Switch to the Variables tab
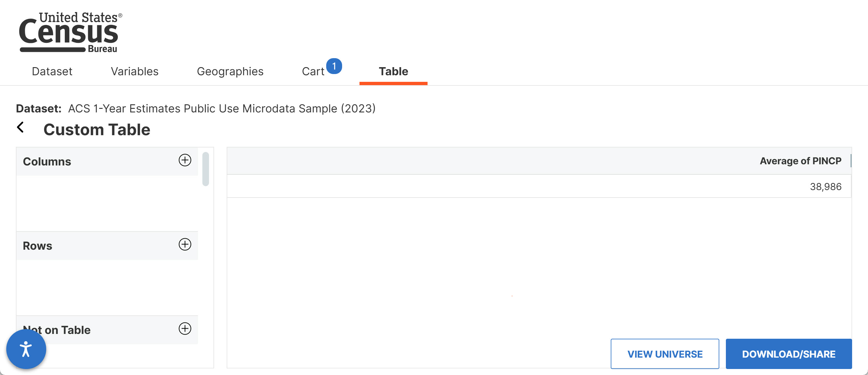The width and height of the screenshot is (868, 375). pos(134,71)
